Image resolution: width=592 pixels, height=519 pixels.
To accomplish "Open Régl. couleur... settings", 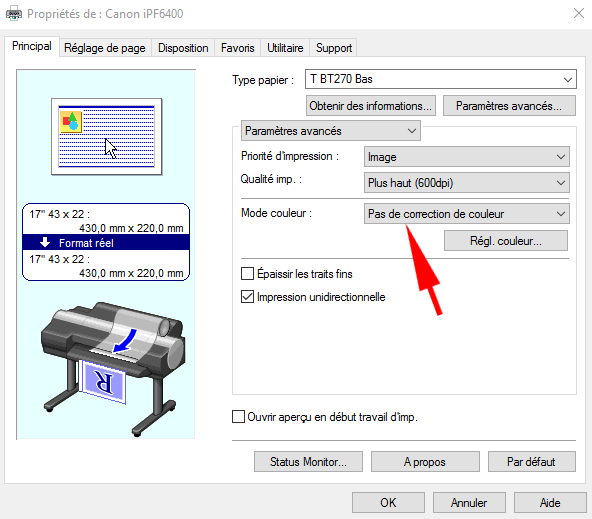I will 506,241.
